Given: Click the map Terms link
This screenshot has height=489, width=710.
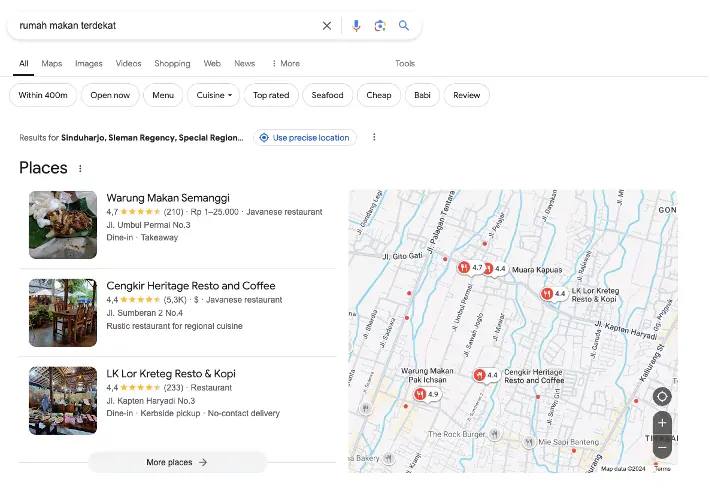Looking at the screenshot, I should pyautogui.click(x=663, y=469).
